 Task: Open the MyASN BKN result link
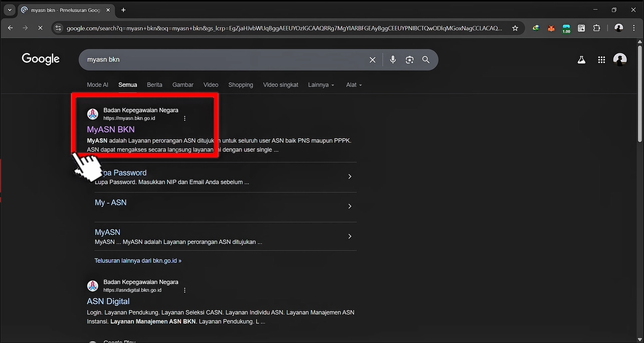(x=111, y=129)
